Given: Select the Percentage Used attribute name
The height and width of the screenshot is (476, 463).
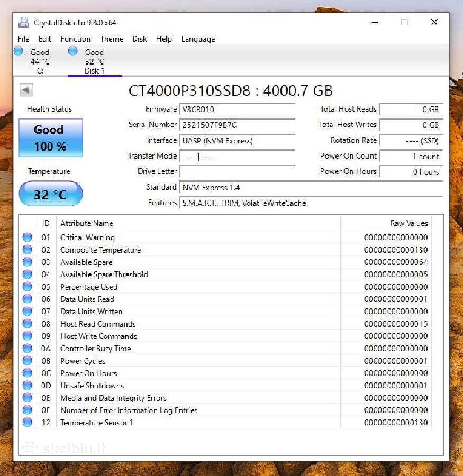Looking at the screenshot, I should [89, 287].
